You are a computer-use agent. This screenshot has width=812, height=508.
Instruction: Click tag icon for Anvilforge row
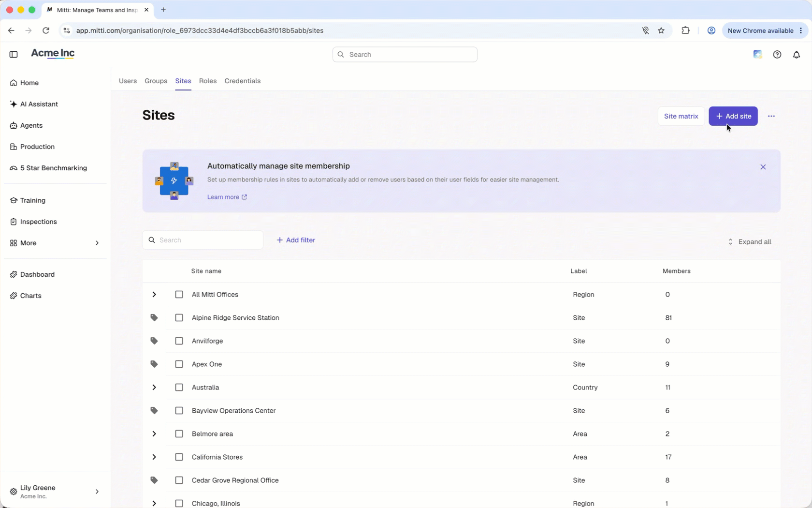(154, 341)
